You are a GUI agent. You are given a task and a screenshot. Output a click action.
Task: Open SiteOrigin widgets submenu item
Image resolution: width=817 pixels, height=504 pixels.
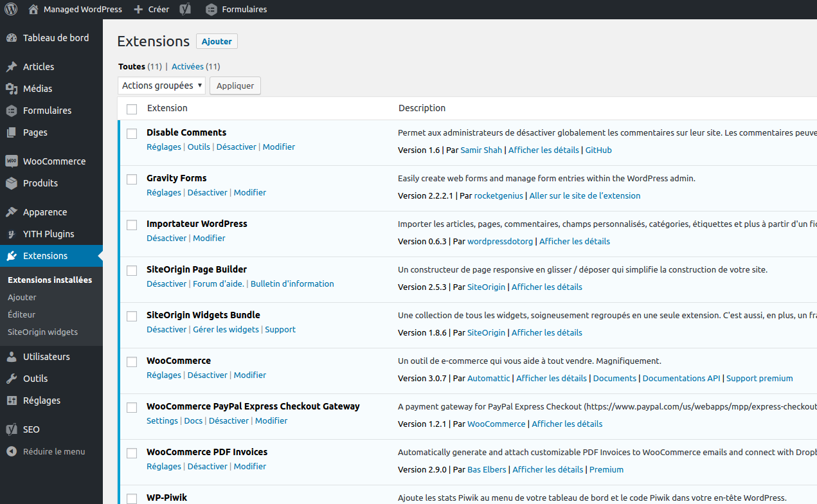coord(42,332)
